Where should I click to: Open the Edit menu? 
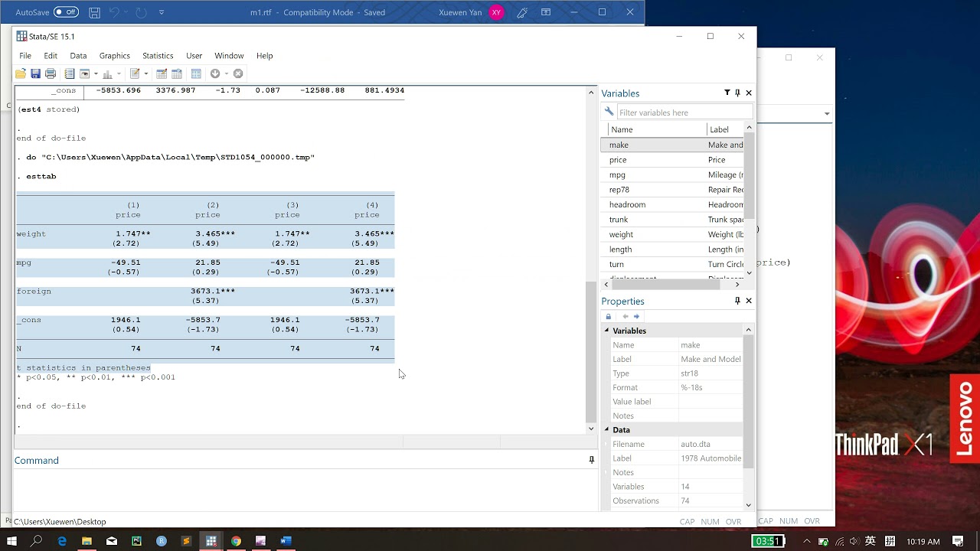click(51, 56)
